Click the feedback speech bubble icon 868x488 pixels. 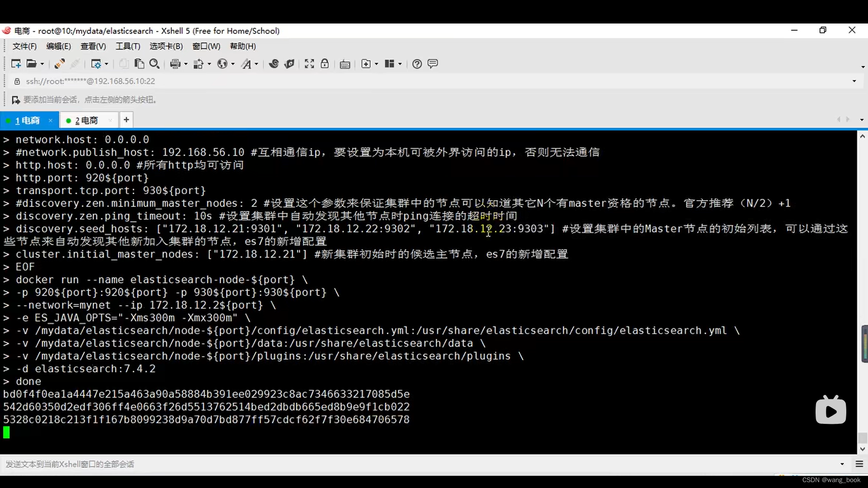[x=433, y=64]
